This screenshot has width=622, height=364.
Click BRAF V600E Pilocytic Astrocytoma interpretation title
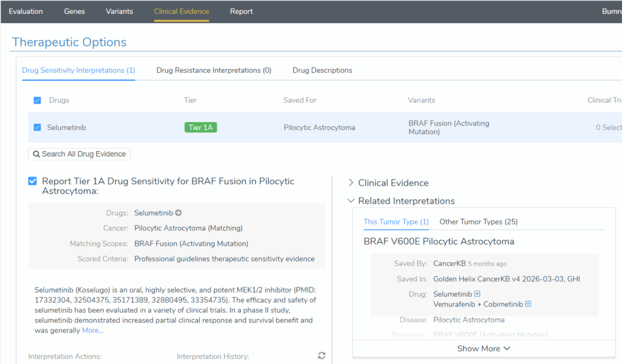(x=439, y=241)
